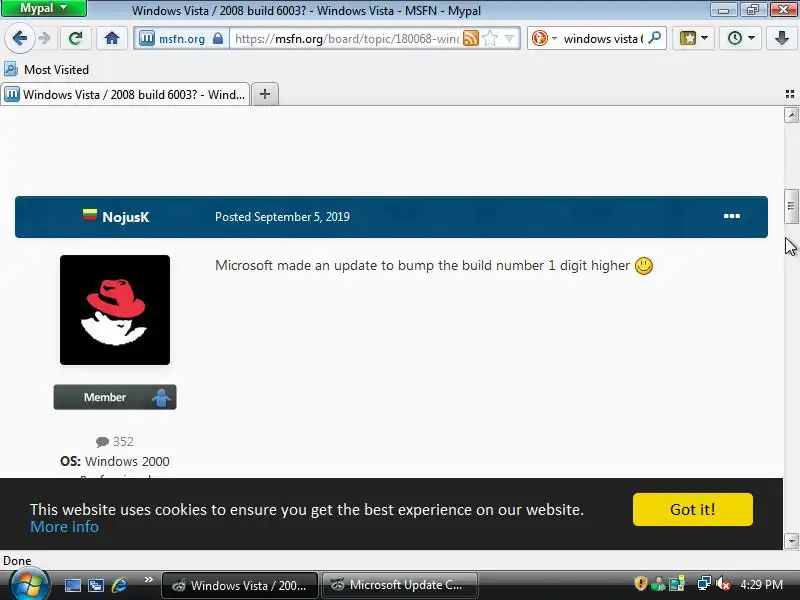The height and width of the screenshot is (600, 800).
Task: Open the Mypal application menu button
Action: [43, 8]
